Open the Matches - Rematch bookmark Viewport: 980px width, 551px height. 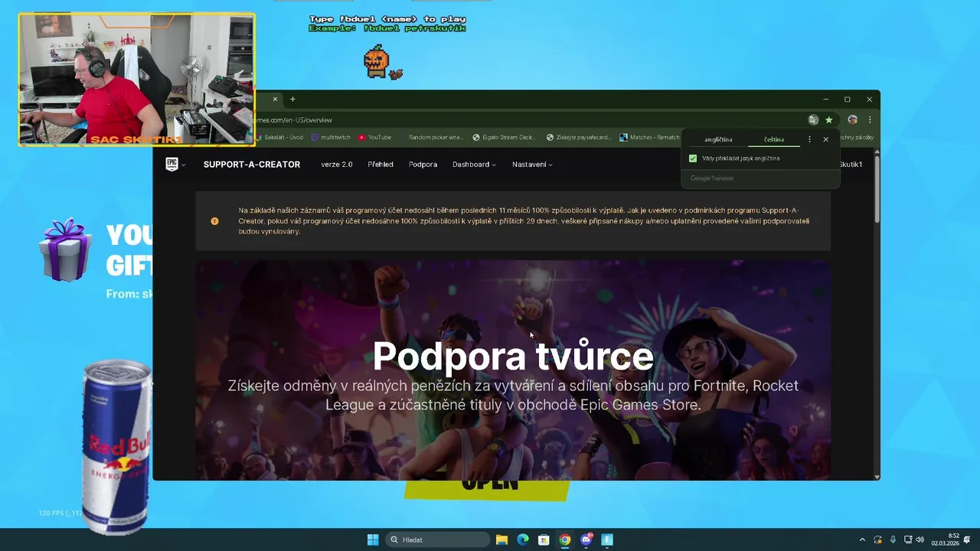[649, 138]
